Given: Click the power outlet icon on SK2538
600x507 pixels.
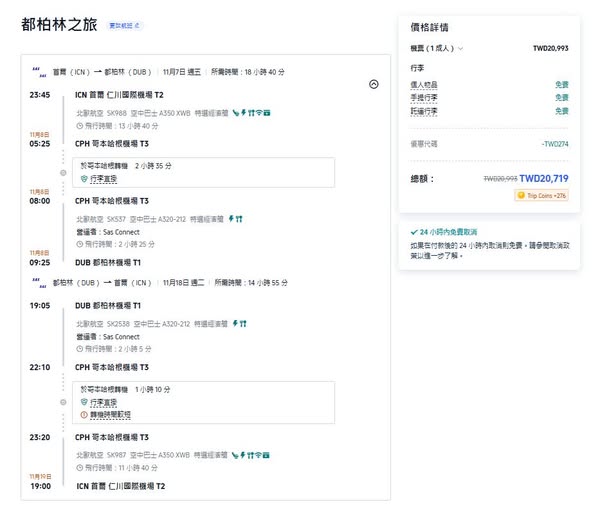Looking at the screenshot, I should coord(232,324).
